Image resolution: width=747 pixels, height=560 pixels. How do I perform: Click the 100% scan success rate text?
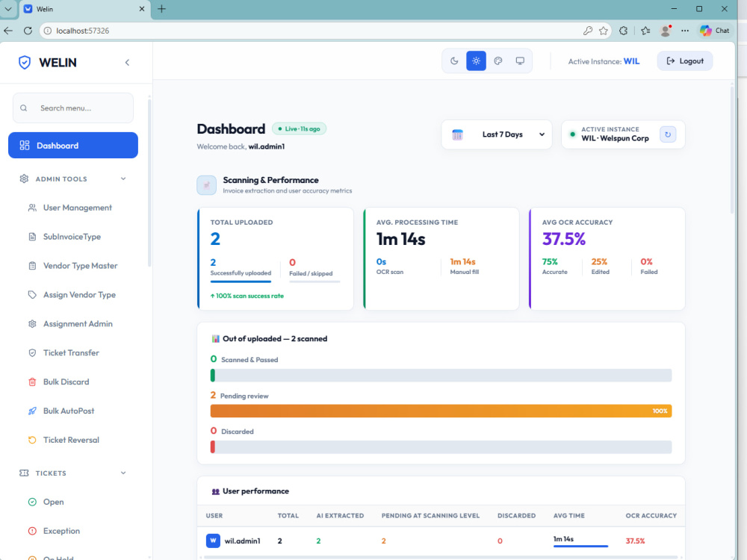pyautogui.click(x=247, y=296)
